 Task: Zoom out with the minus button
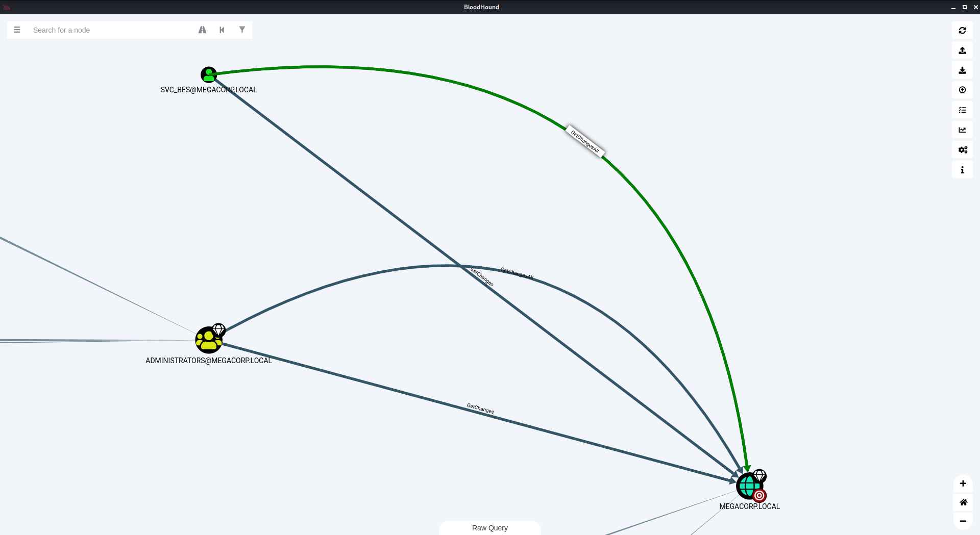963,521
